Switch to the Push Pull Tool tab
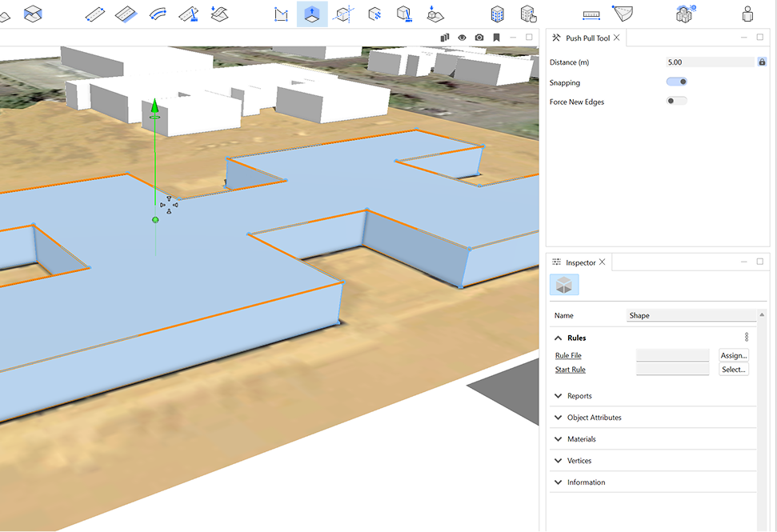Screen dimensions: 777x532 [587, 38]
